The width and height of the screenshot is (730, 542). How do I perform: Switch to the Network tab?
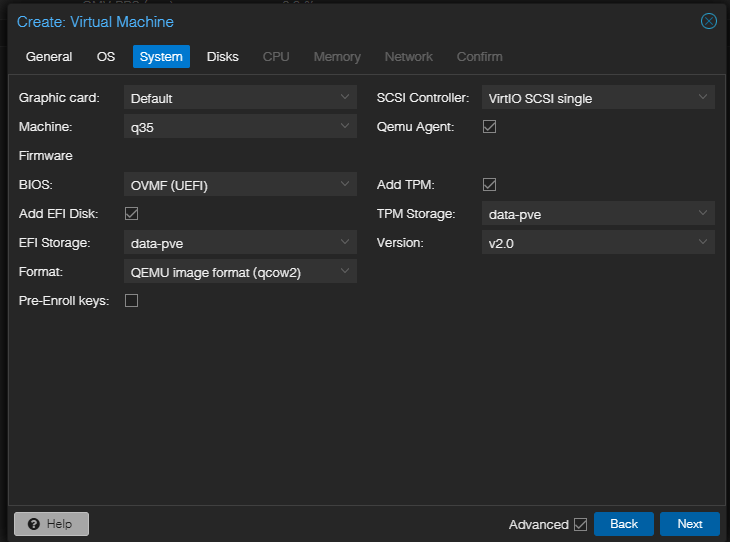tap(408, 56)
